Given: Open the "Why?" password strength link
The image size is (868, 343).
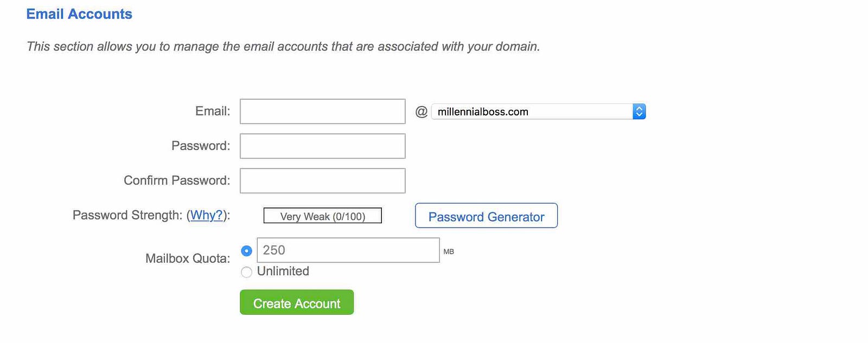Looking at the screenshot, I should click(x=206, y=215).
